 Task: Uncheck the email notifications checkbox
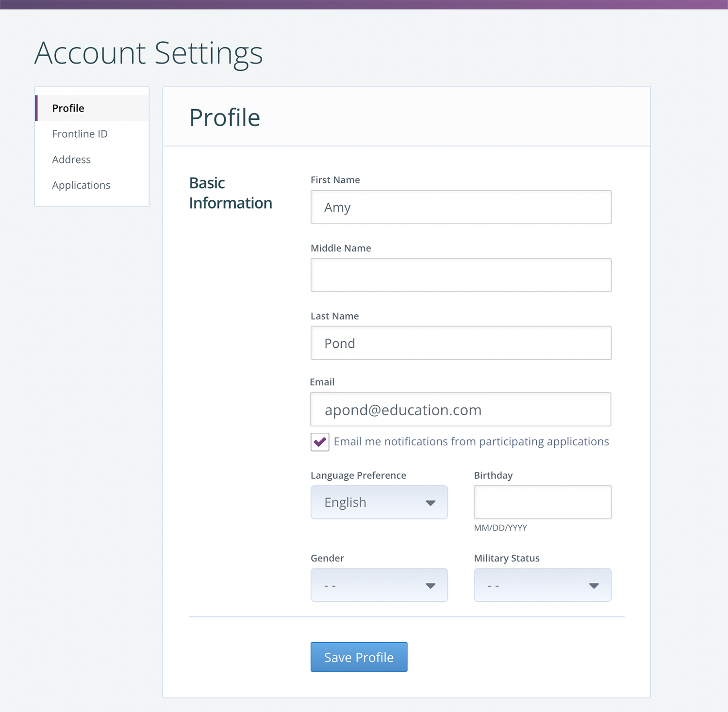[x=320, y=442]
